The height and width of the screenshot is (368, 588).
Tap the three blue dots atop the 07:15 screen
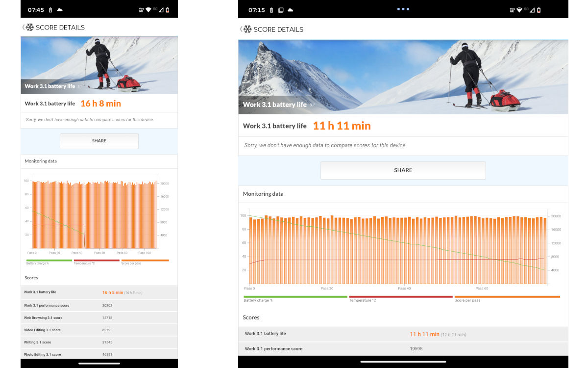(x=403, y=9)
